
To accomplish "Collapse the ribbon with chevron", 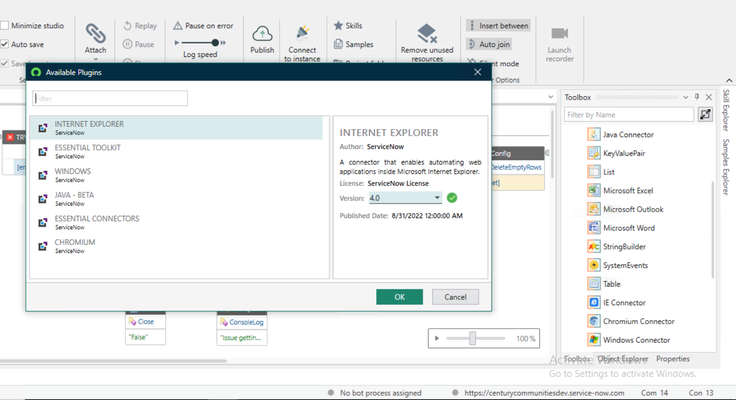I will tap(728, 80).
